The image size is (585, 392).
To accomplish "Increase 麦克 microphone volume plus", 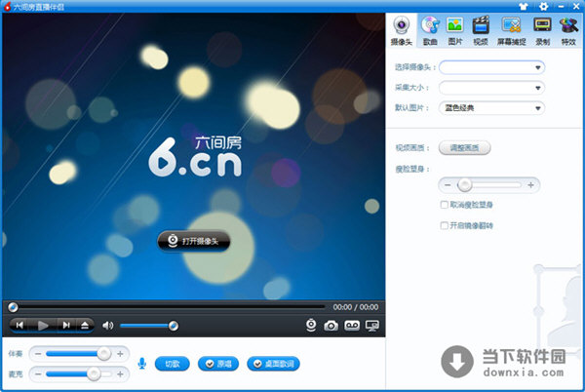I will click(120, 373).
